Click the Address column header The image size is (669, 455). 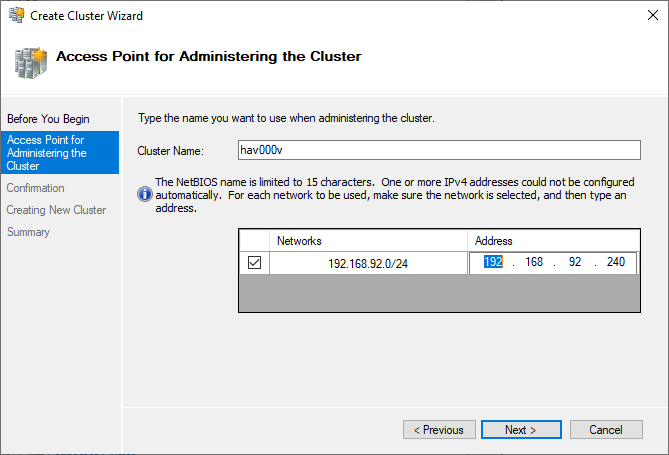[553, 241]
